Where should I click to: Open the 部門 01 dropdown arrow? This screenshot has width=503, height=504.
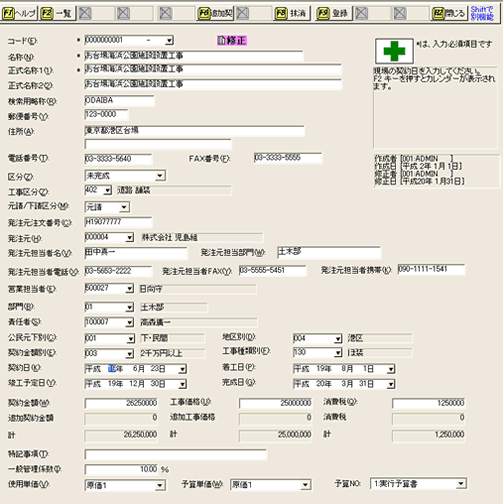coord(129,307)
